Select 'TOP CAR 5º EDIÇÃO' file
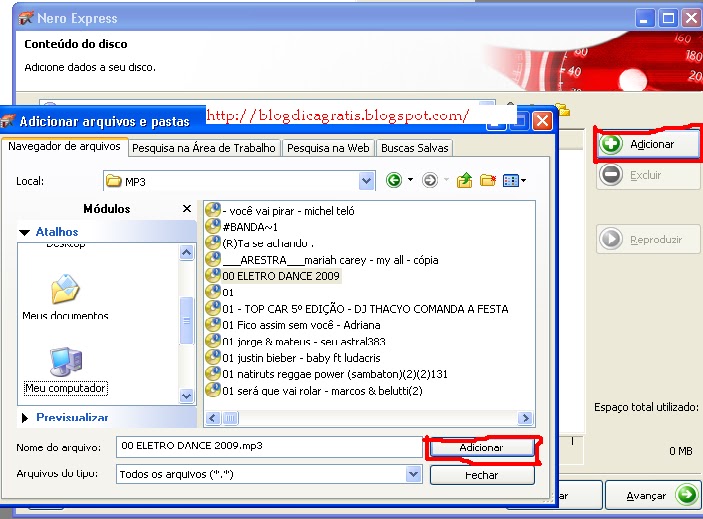The image size is (703, 519). [365, 309]
